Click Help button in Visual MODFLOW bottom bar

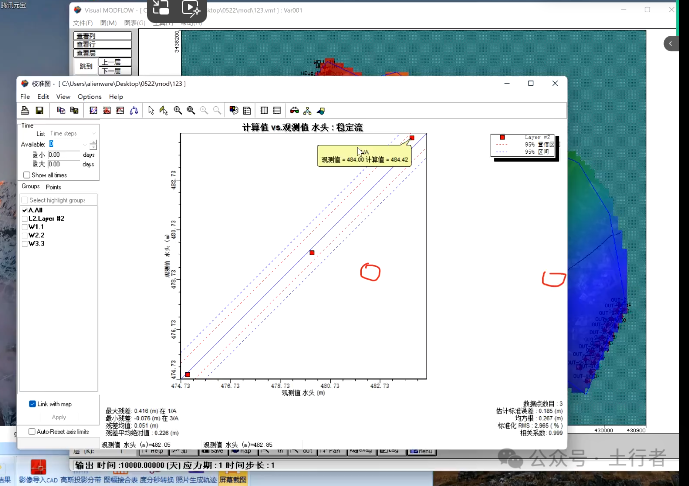pyautogui.click(x=153, y=451)
